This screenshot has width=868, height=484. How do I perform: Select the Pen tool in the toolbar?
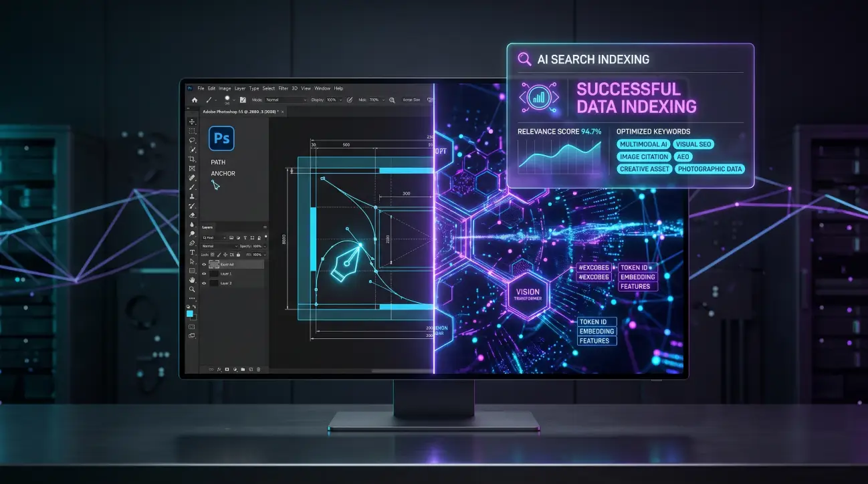pyautogui.click(x=192, y=243)
